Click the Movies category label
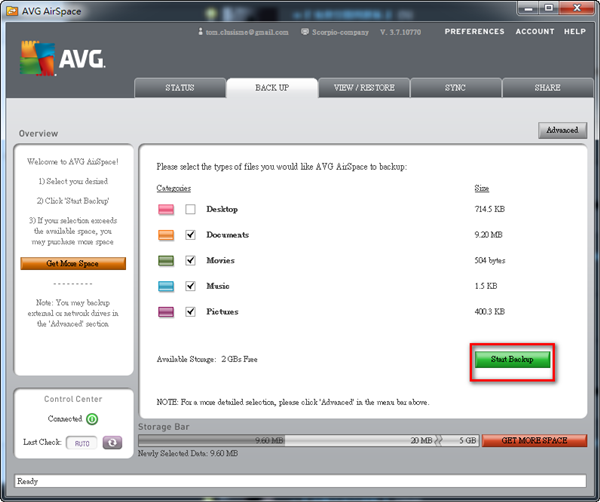This screenshot has width=600, height=502. pyautogui.click(x=220, y=261)
